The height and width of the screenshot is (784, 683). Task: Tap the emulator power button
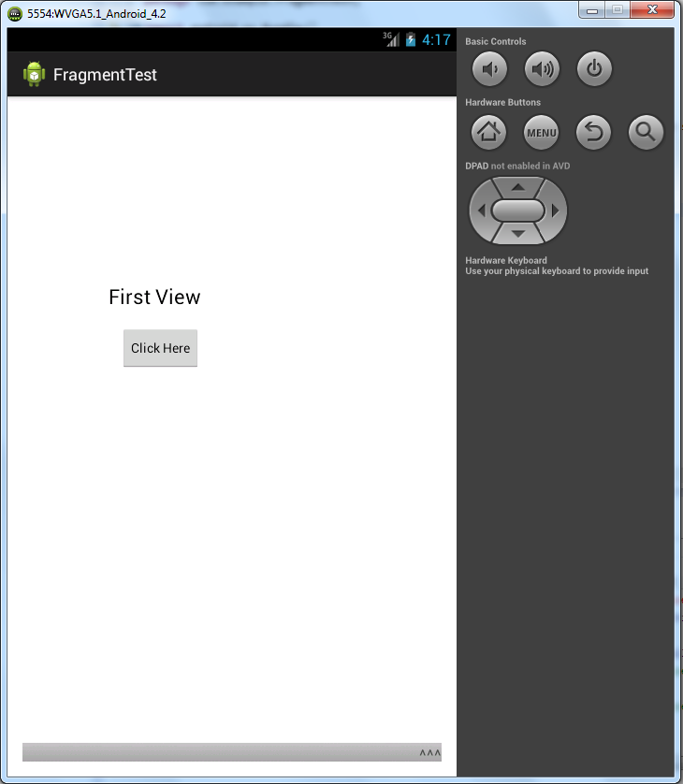click(594, 69)
